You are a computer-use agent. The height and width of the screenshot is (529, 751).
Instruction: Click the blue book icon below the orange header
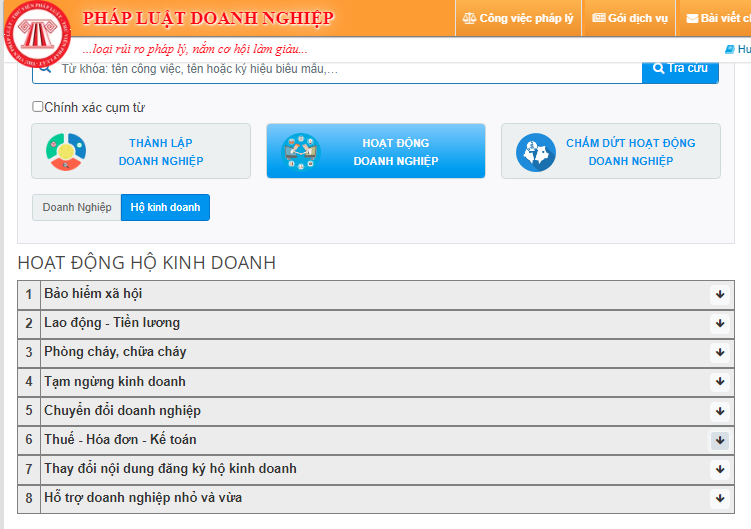(x=729, y=49)
